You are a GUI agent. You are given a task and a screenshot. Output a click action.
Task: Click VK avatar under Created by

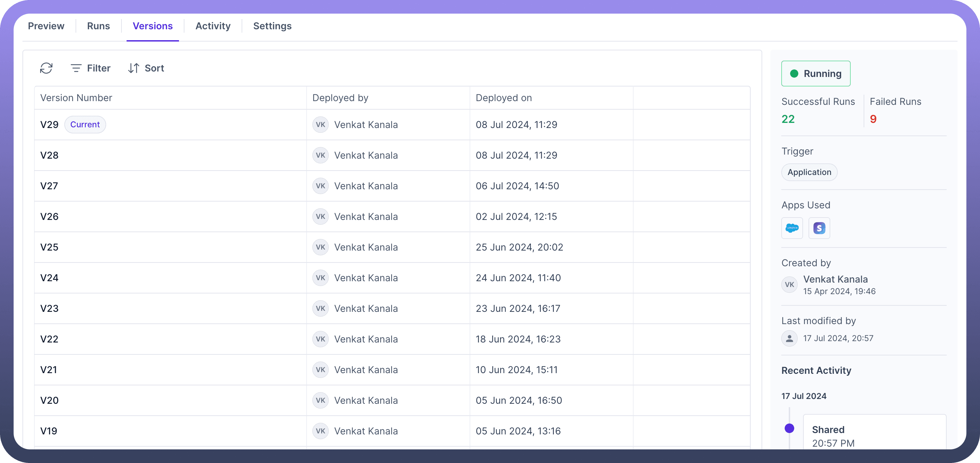click(x=789, y=284)
